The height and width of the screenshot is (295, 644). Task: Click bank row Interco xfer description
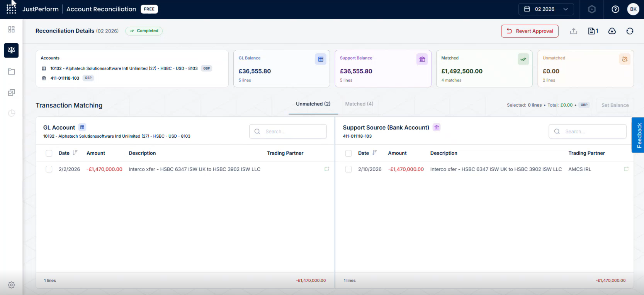496,169
